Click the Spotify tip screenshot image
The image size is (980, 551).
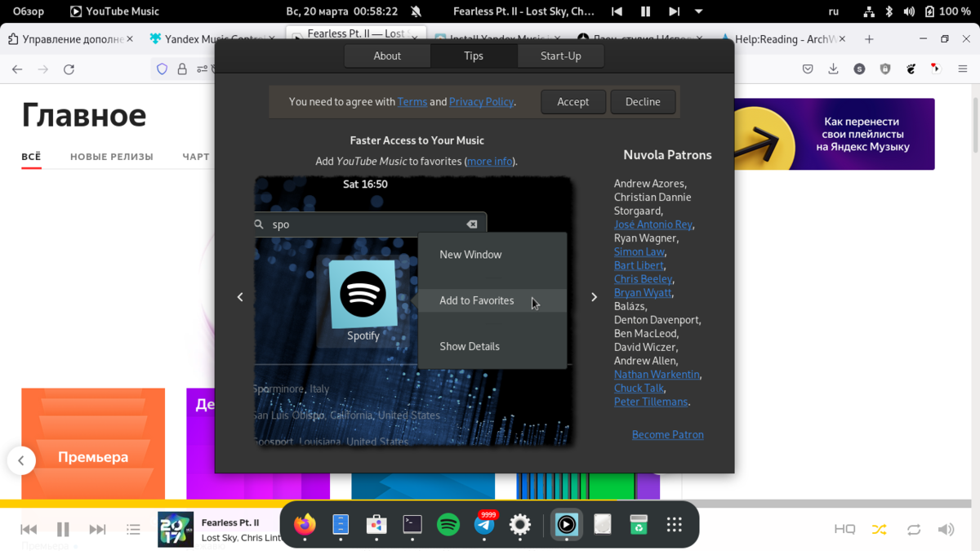pos(413,310)
